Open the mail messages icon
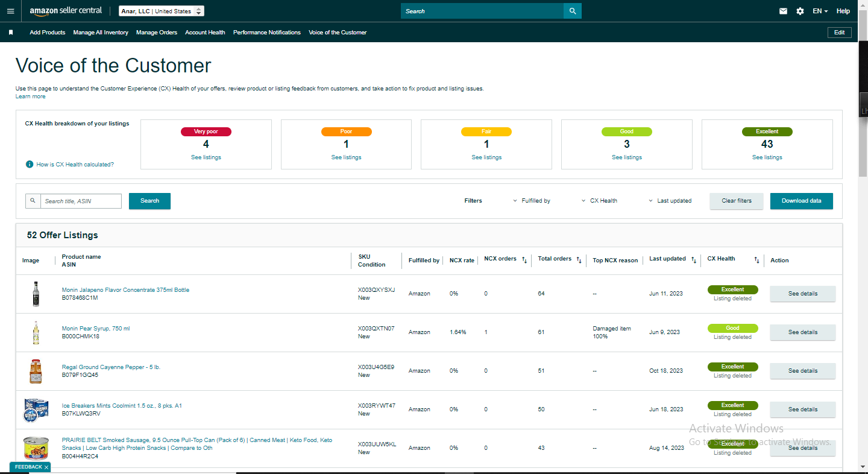The height and width of the screenshot is (474, 868). 783,11
